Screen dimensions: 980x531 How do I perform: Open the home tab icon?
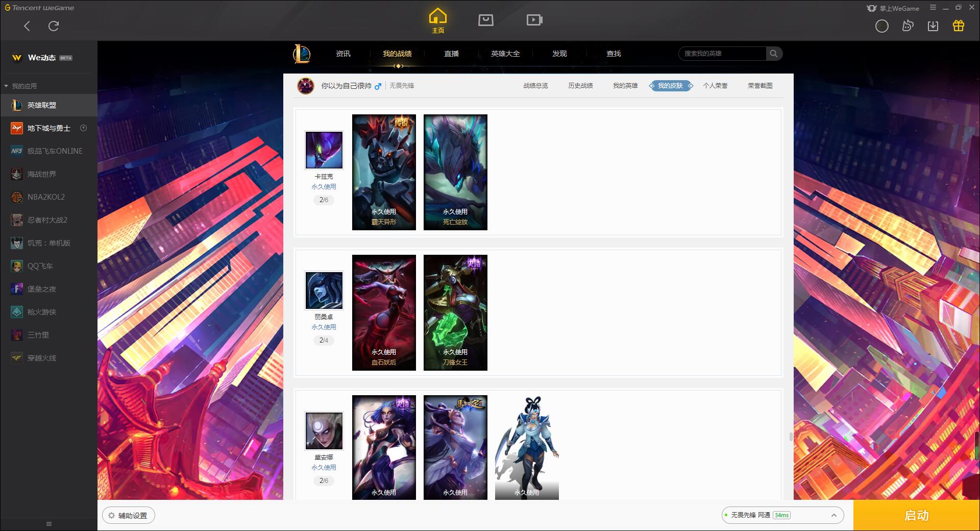(438, 20)
